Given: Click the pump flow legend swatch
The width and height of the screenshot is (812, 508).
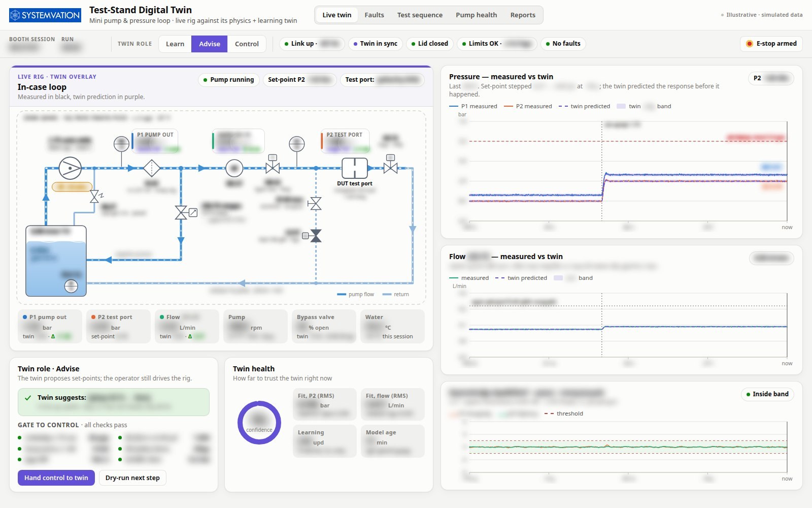Looking at the screenshot, I should (342, 295).
